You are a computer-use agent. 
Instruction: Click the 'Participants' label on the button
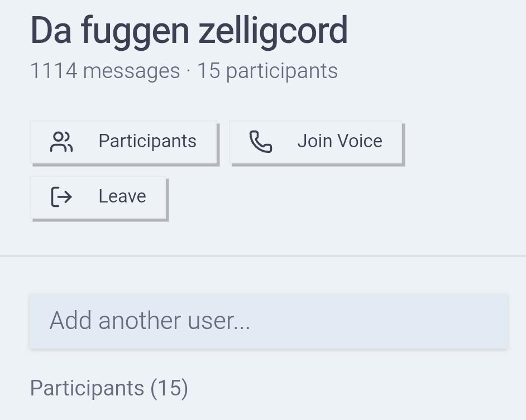147,141
